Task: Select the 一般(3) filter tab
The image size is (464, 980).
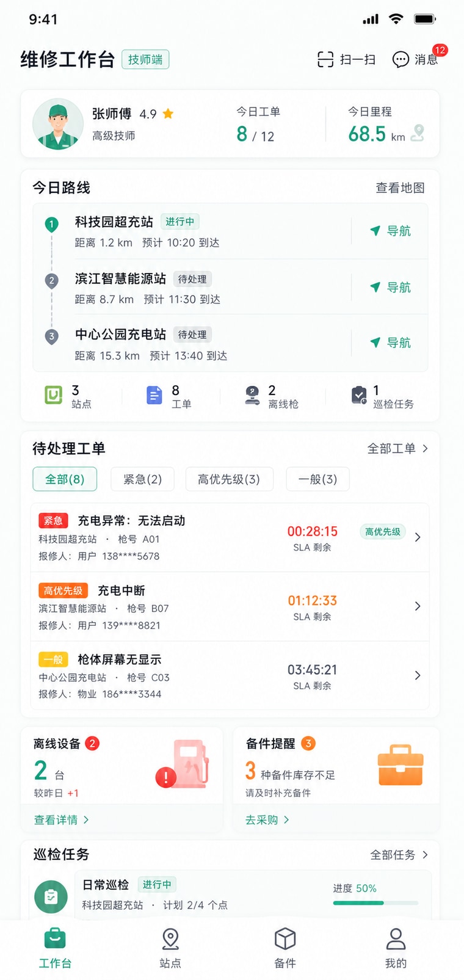Action: click(x=317, y=479)
